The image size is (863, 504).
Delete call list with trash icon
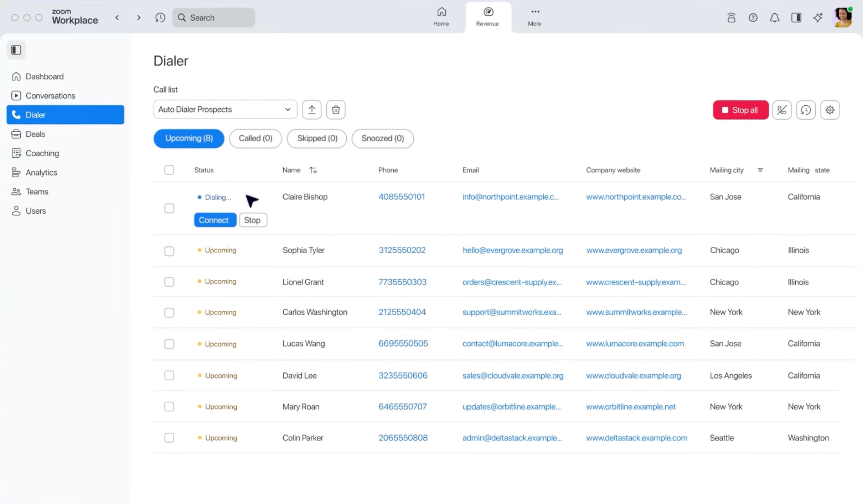(x=336, y=110)
